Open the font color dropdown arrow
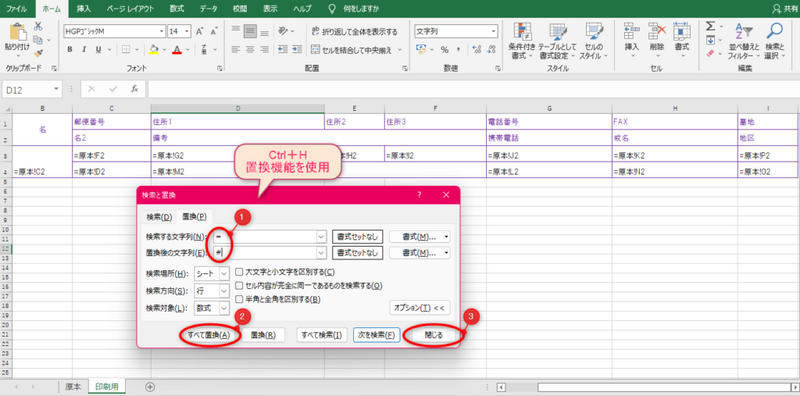The height and width of the screenshot is (396, 800). pos(188,50)
